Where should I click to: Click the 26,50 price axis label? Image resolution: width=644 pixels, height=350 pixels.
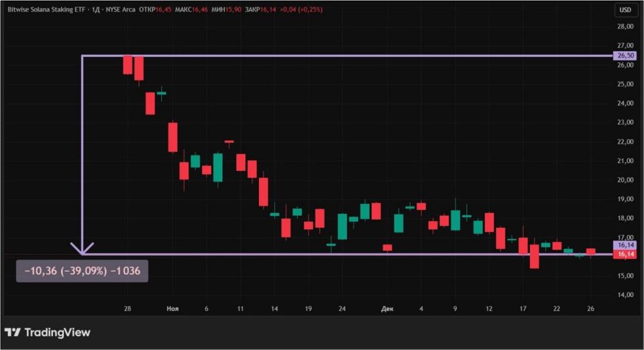point(625,56)
